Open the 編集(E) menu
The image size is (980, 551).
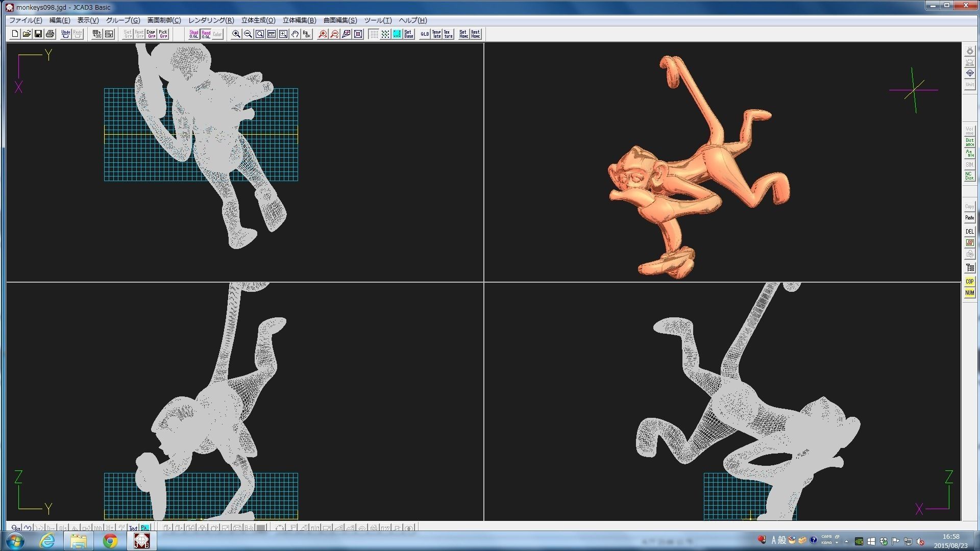60,20
